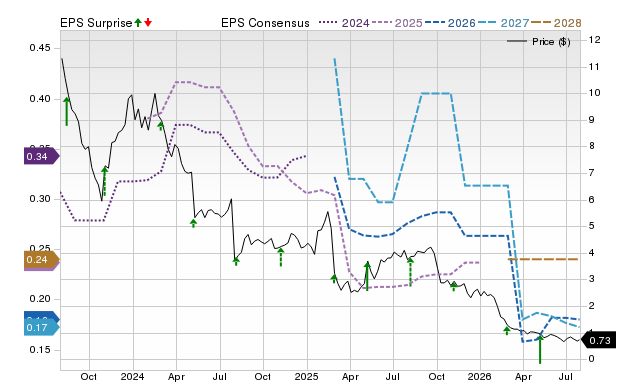Click the 0.40 label on the left axis
This screenshot has height=382, width=640.
40,99
